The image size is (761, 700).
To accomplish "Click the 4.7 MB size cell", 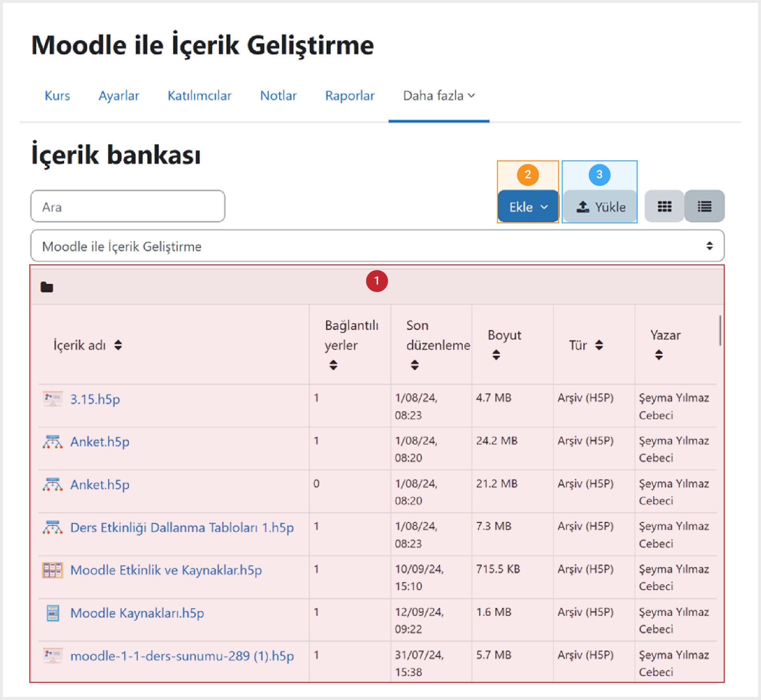I will point(493,398).
